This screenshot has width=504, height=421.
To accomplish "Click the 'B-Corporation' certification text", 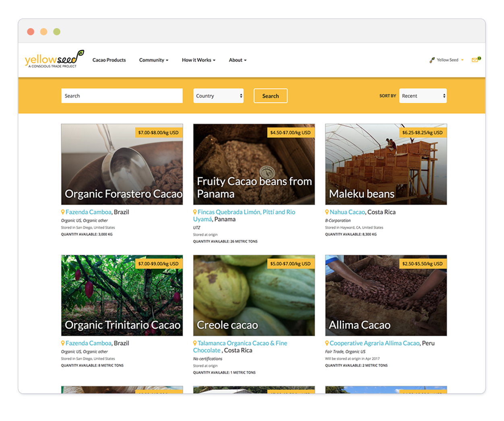I will pyautogui.click(x=338, y=221).
